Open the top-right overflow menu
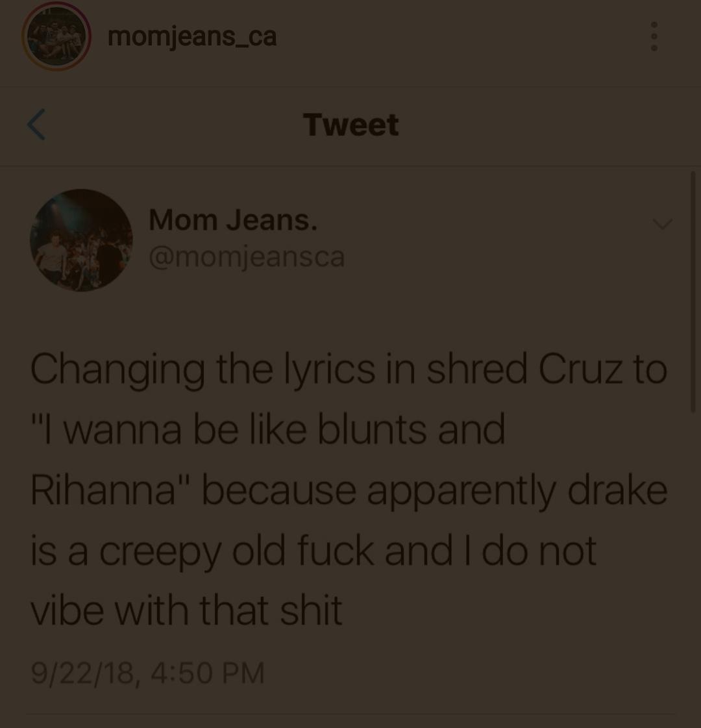This screenshot has width=701, height=728. coord(654,36)
